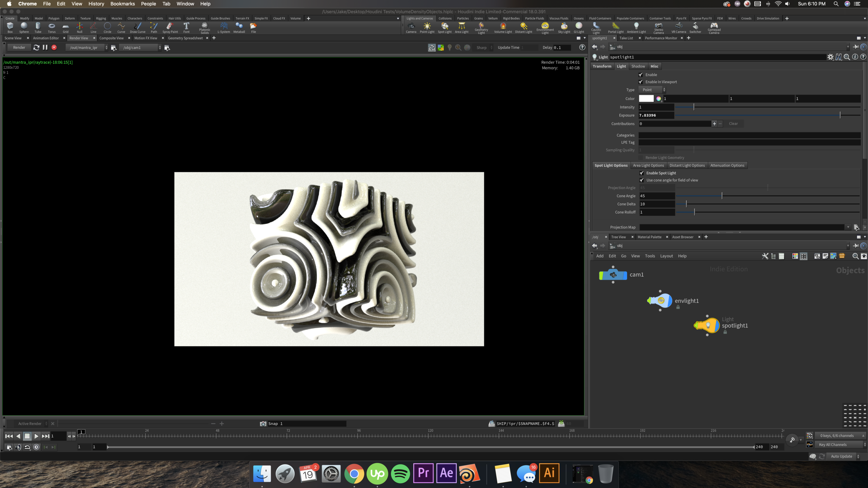Click Exposure input field value
The height and width of the screenshot is (488, 868).
(x=656, y=115)
